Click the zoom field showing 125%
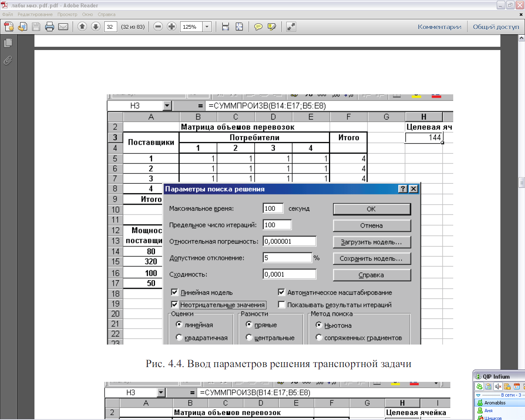The width and height of the screenshot is (525, 420). [x=191, y=27]
